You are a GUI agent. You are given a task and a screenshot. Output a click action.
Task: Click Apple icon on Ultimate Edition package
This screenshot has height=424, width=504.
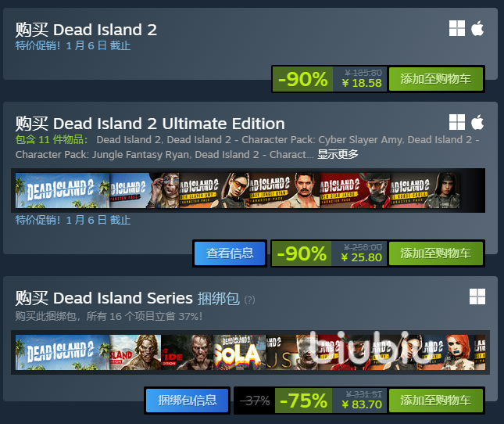[477, 122]
